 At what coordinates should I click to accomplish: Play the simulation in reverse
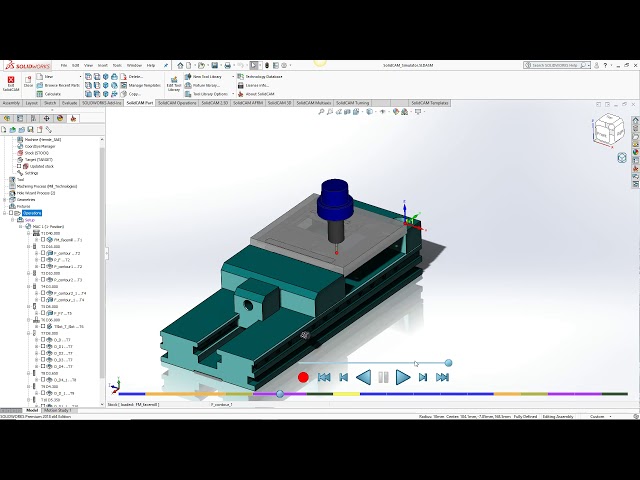tap(363, 377)
